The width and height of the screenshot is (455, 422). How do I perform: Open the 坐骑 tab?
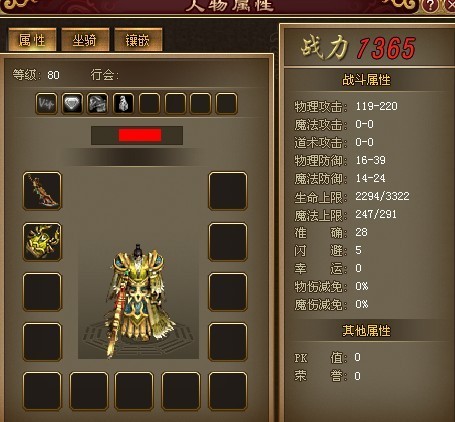coord(85,40)
